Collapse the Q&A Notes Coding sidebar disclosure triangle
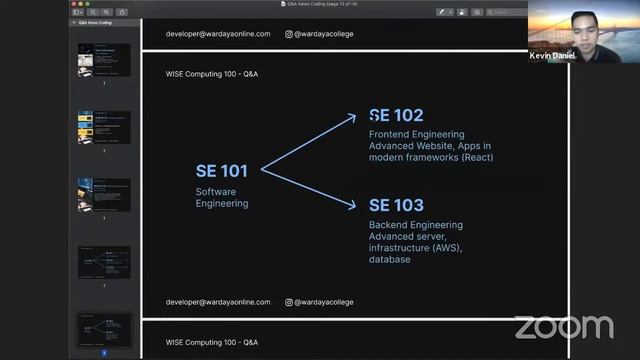Viewport: 640px width, 360px height. [x=74, y=23]
